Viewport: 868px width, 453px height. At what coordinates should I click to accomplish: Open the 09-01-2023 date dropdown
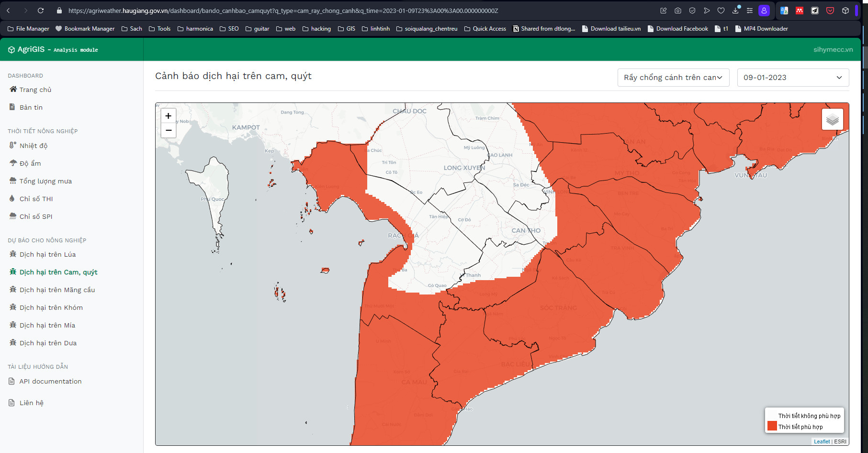point(792,78)
